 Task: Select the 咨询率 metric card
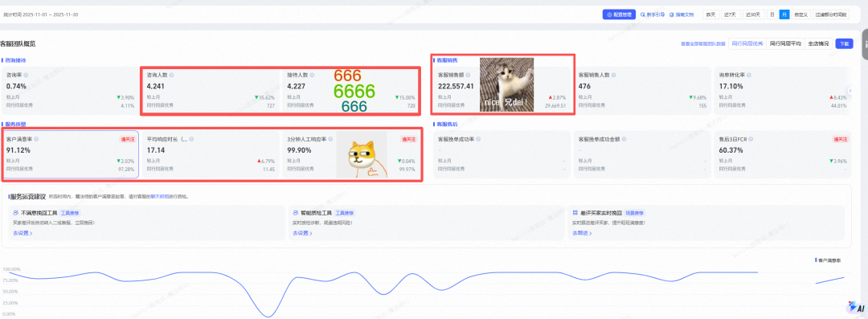(69, 91)
